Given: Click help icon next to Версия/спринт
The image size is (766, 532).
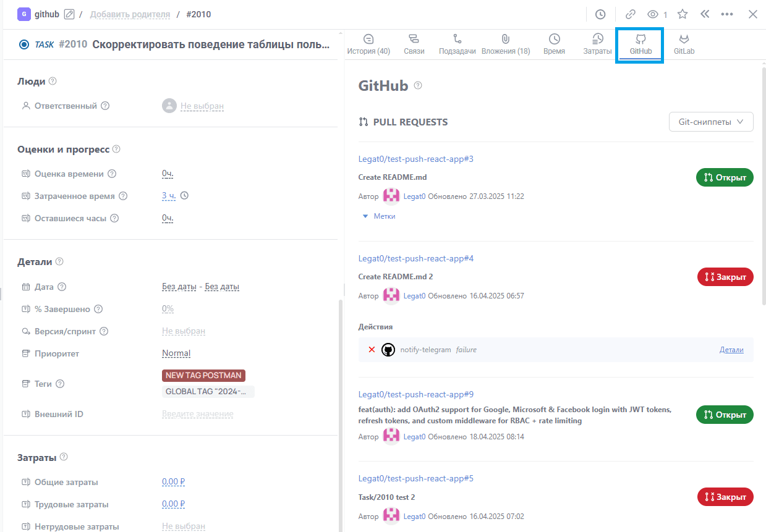Looking at the screenshot, I should tap(104, 331).
